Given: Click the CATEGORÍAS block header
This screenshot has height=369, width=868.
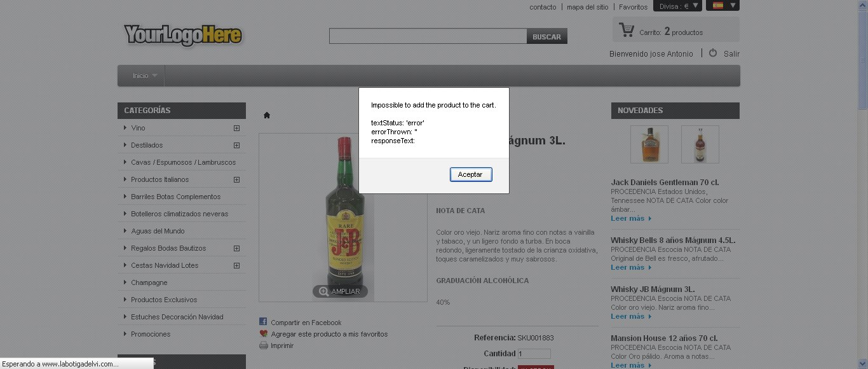Looking at the screenshot, I should click(182, 111).
